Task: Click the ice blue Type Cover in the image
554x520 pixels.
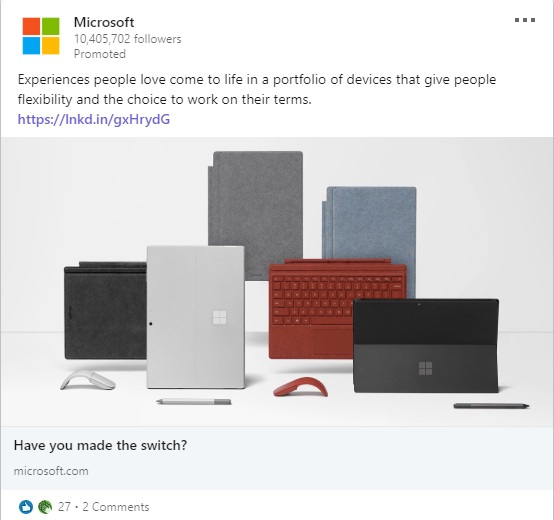Action: [370, 223]
